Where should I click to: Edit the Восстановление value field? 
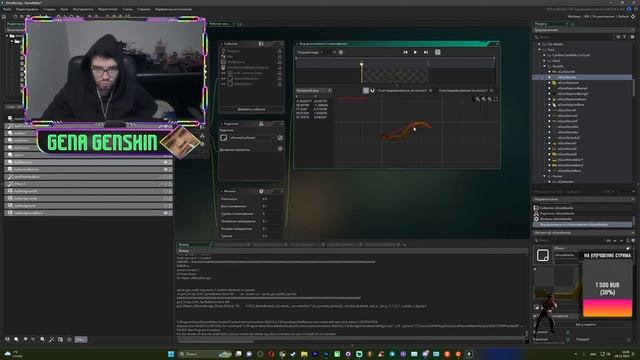(271, 206)
